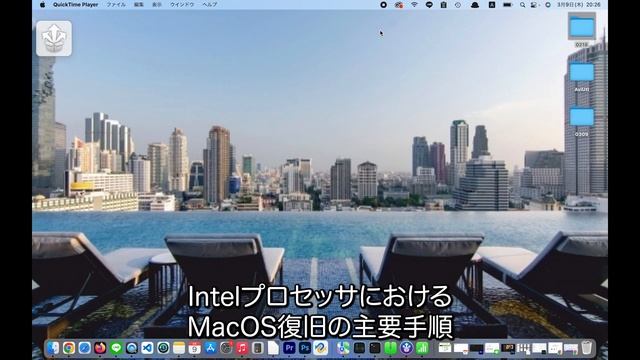
Task: Open the Wi-Fi status menu
Action: pyautogui.click(x=414, y=5)
